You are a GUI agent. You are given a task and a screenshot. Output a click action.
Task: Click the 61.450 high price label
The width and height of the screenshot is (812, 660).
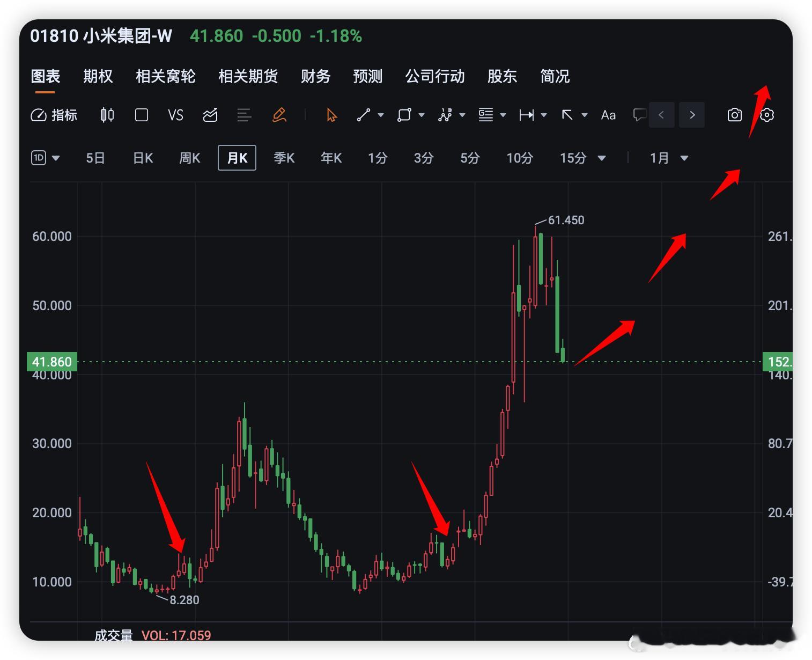pos(566,220)
